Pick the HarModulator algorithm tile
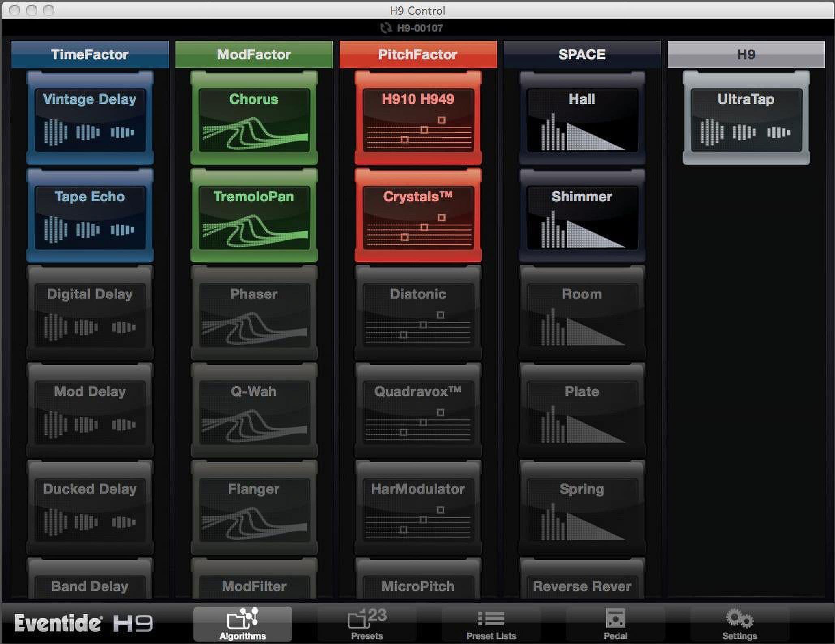The width and height of the screenshot is (835, 644). [418, 508]
